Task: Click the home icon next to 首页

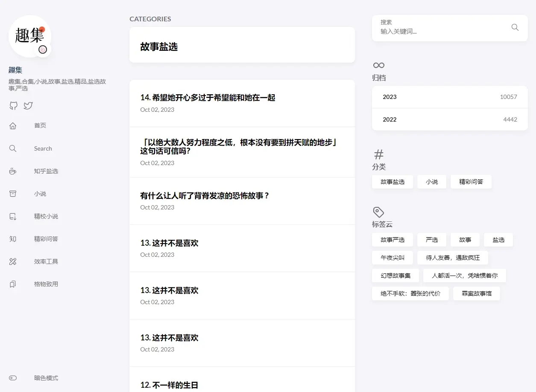Action: point(13,125)
